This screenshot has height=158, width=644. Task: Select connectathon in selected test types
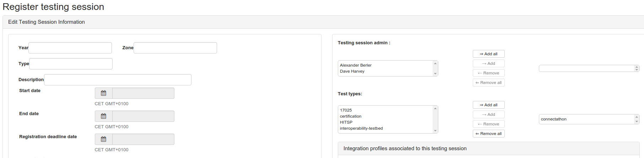tap(553, 119)
